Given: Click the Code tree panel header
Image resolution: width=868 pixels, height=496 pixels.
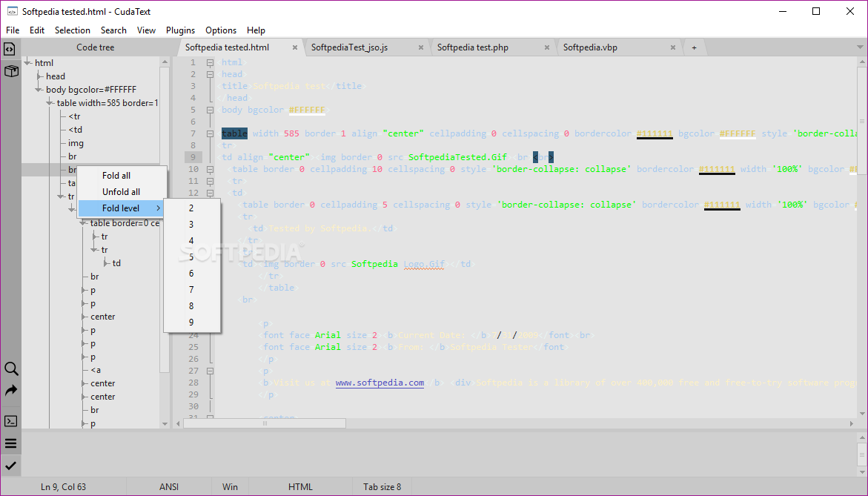Looking at the screenshot, I should pos(95,47).
